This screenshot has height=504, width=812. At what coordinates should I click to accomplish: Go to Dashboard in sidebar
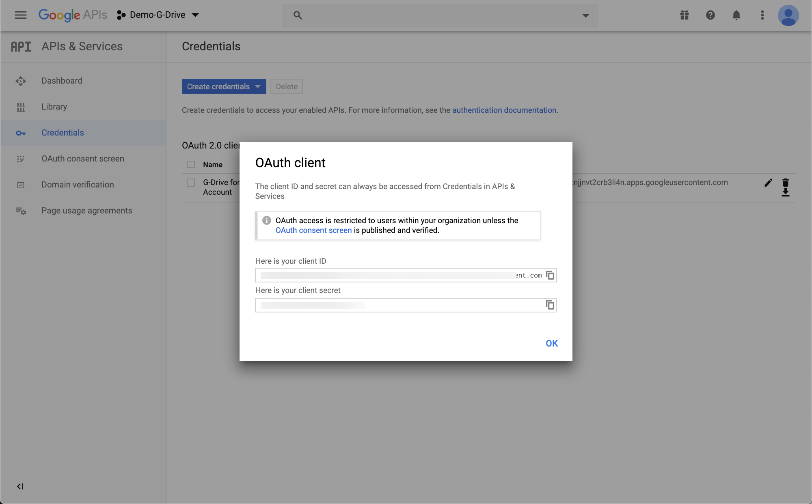click(62, 81)
